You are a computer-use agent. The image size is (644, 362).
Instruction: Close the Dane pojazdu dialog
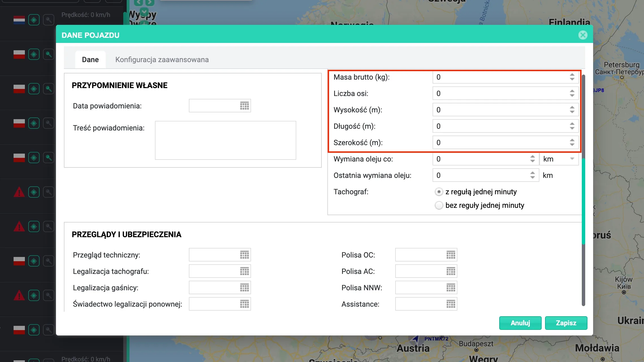click(583, 35)
